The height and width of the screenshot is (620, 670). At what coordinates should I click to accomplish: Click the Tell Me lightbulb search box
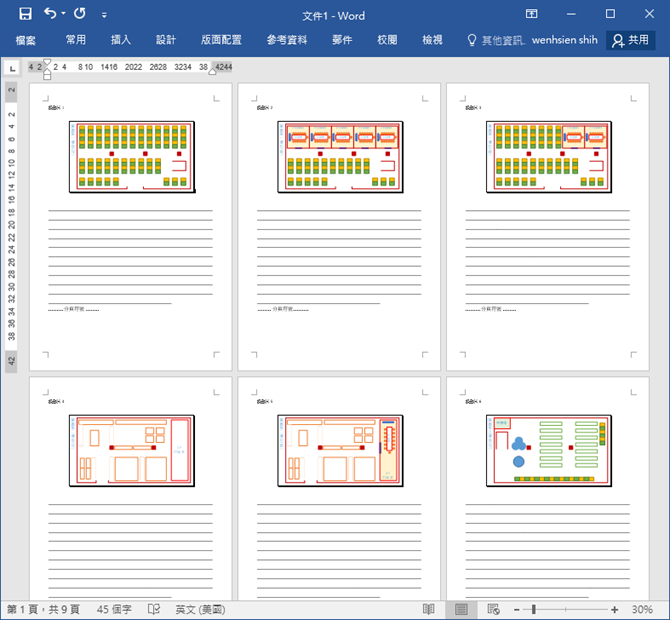(496, 40)
